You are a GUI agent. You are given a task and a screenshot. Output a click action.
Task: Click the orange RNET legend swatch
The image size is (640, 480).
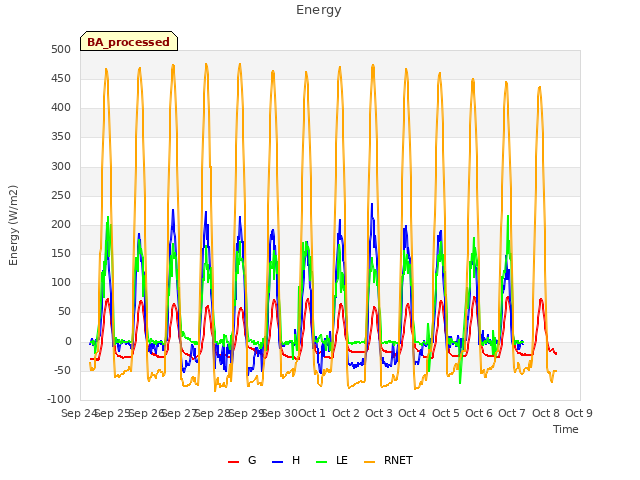click(369, 462)
